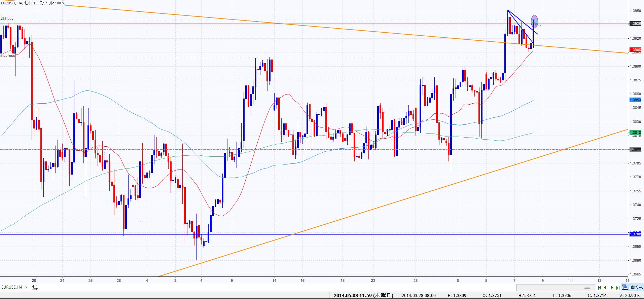Image resolution: width=644 pixels, height=299 pixels.
Task: Click the #28 buy order label
Action: point(7,19)
